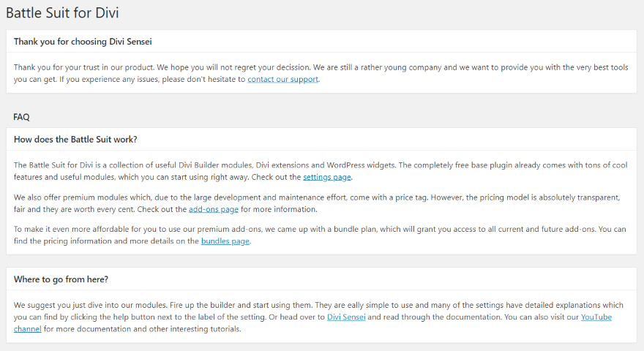Open the YouTube channel link
The width and height of the screenshot is (644, 351).
coord(596,317)
